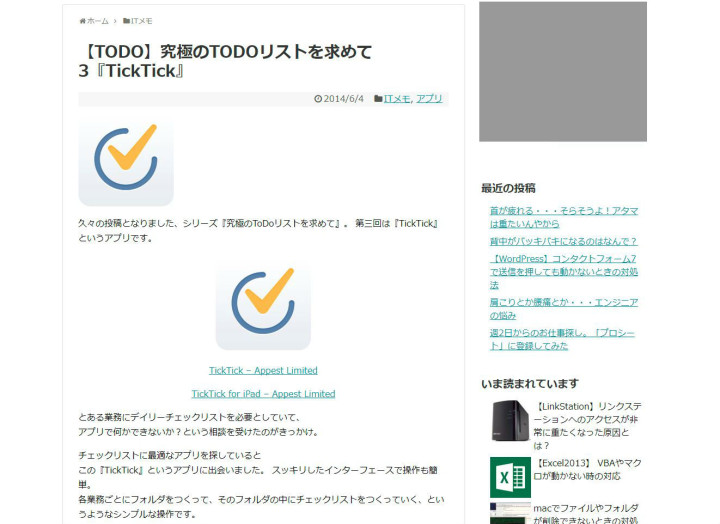Open the ITメモ breadcrumb link
The height and width of the screenshot is (524, 720).
pos(141,21)
